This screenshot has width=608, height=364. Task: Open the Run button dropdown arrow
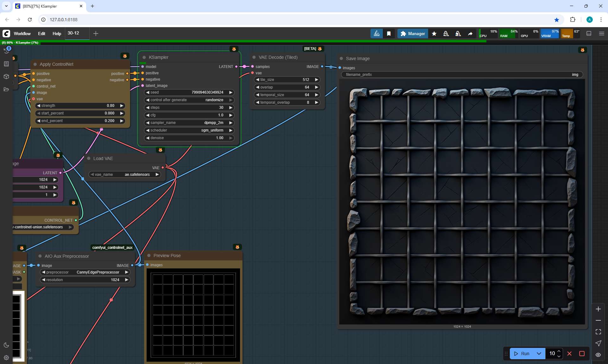(539, 354)
